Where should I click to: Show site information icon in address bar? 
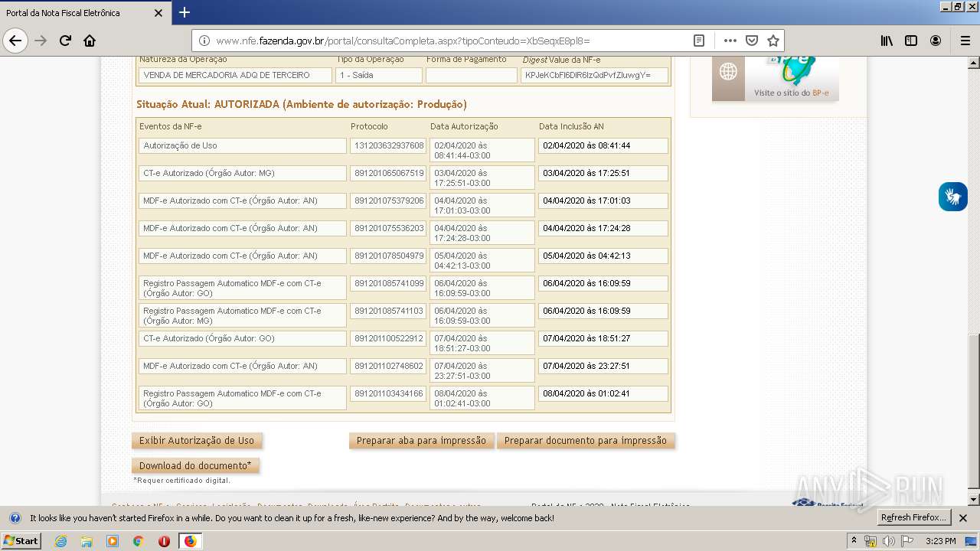tap(204, 41)
